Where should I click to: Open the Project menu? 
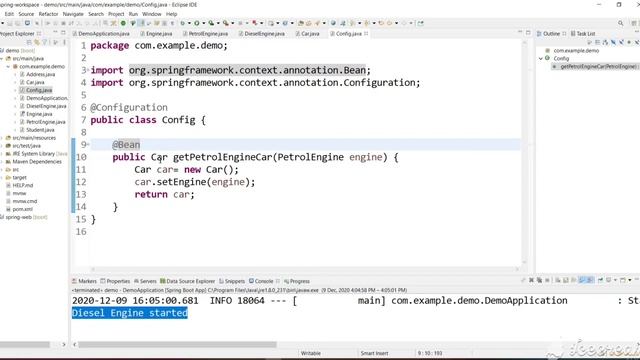pos(116,14)
